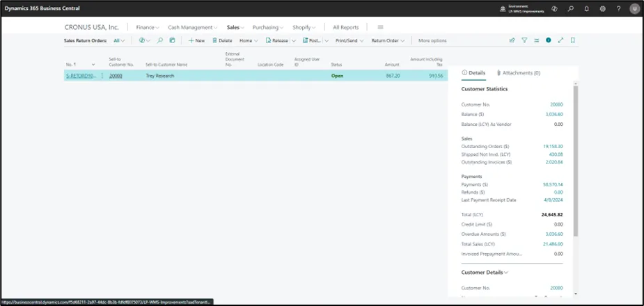This screenshot has height=306, width=644.
Task: Open the Settings gear
Action: 602,8
